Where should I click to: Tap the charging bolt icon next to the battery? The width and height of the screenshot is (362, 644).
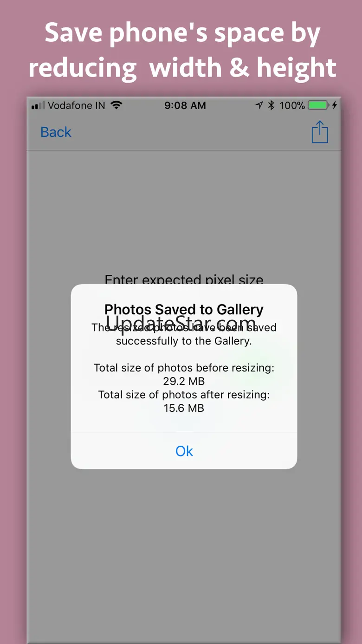pyautogui.click(x=335, y=105)
